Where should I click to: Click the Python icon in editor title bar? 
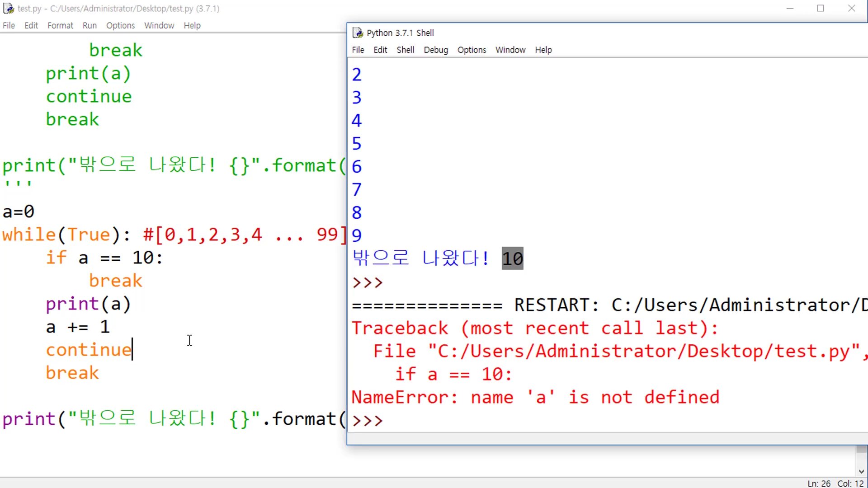point(9,8)
